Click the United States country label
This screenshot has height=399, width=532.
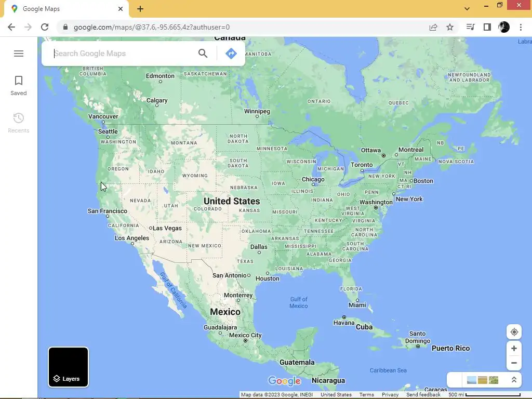(x=232, y=201)
